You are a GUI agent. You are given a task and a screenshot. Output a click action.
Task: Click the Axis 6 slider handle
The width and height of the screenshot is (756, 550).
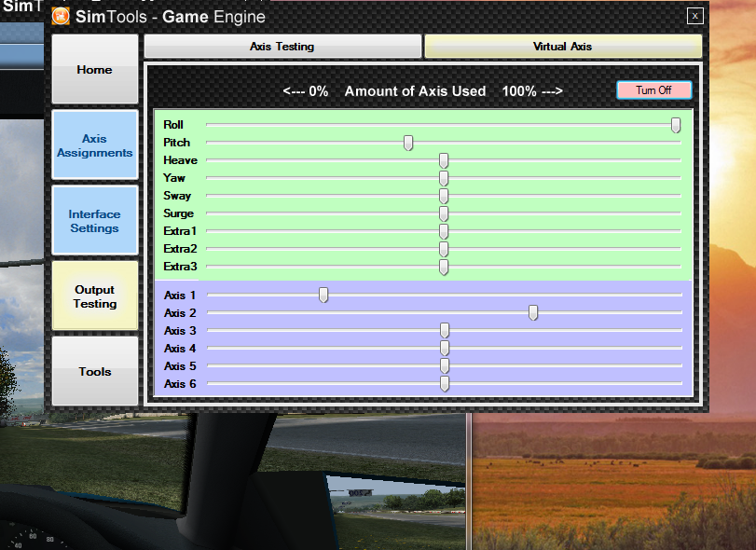pos(445,384)
